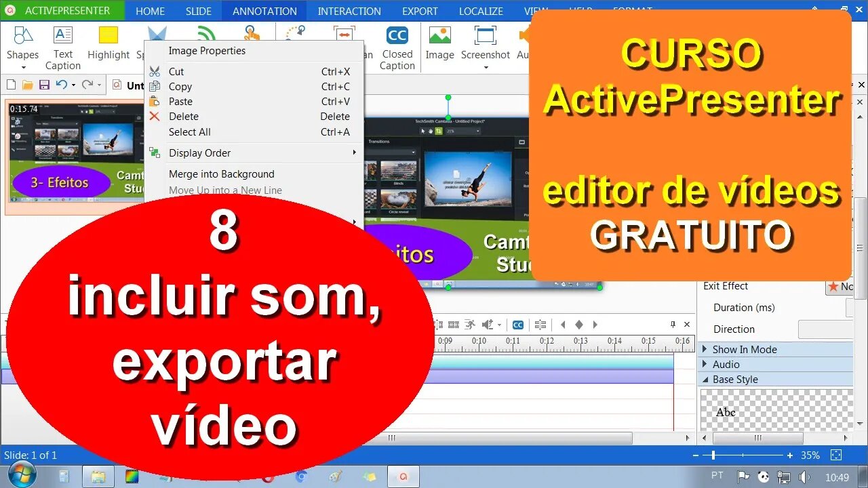The width and height of the screenshot is (868, 488).
Task: Insert an Image from the ribbon
Action: click(439, 43)
